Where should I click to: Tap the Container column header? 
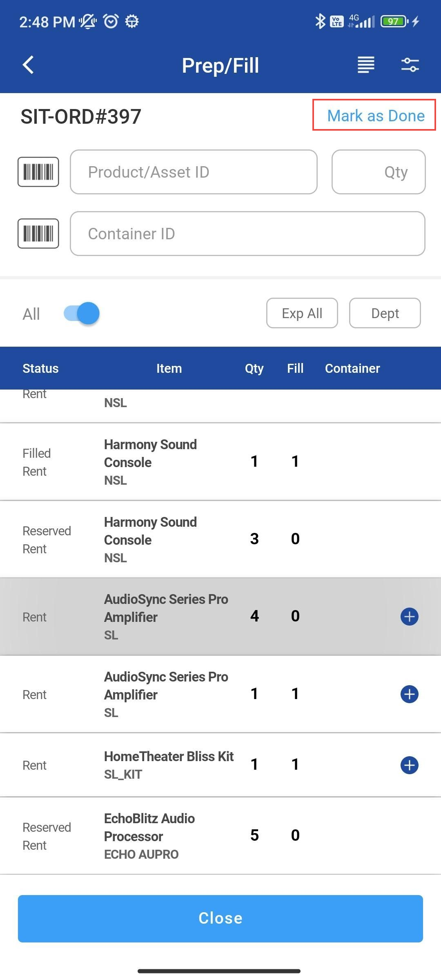point(352,368)
